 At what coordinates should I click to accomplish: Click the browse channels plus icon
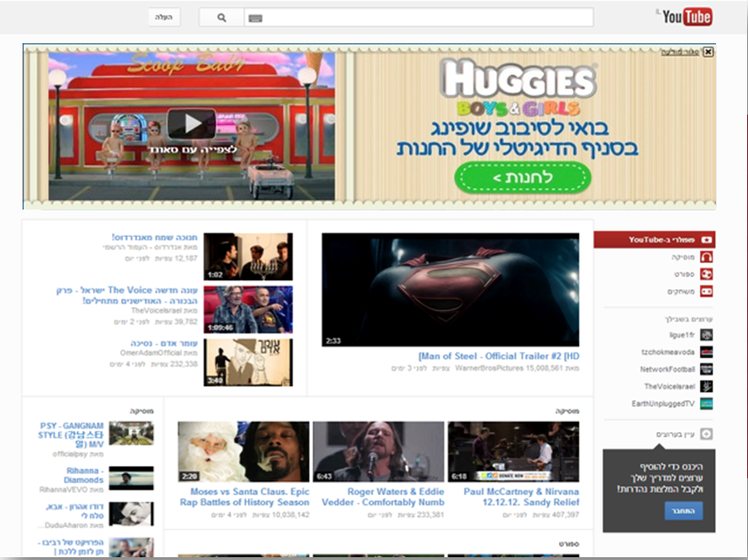click(x=707, y=434)
